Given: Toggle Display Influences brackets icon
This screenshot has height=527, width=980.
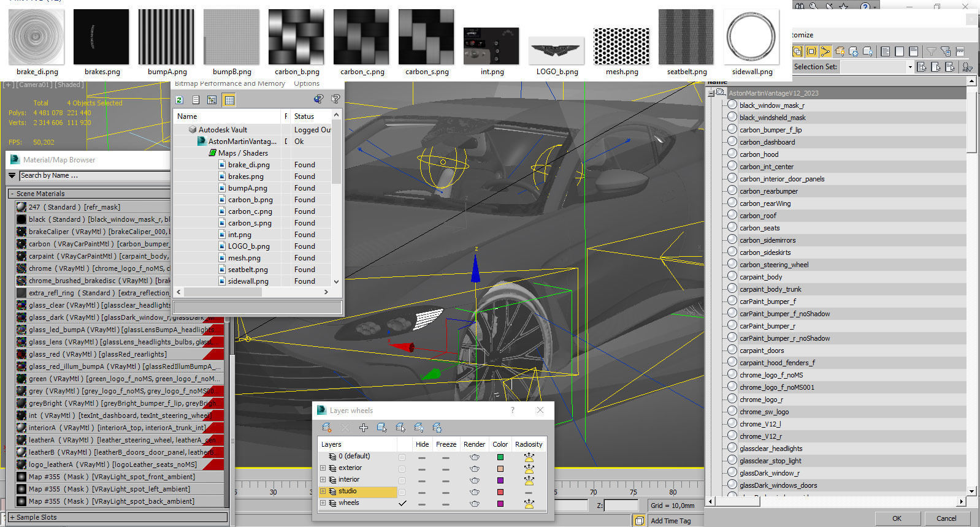Looking at the screenshot, I should (x=811, y=51).
